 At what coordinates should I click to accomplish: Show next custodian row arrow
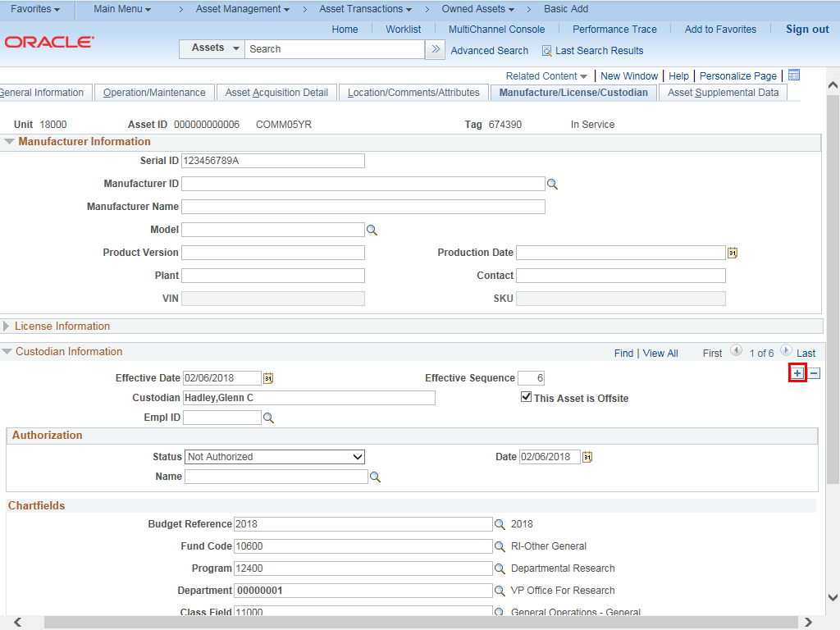coord(786,351)
